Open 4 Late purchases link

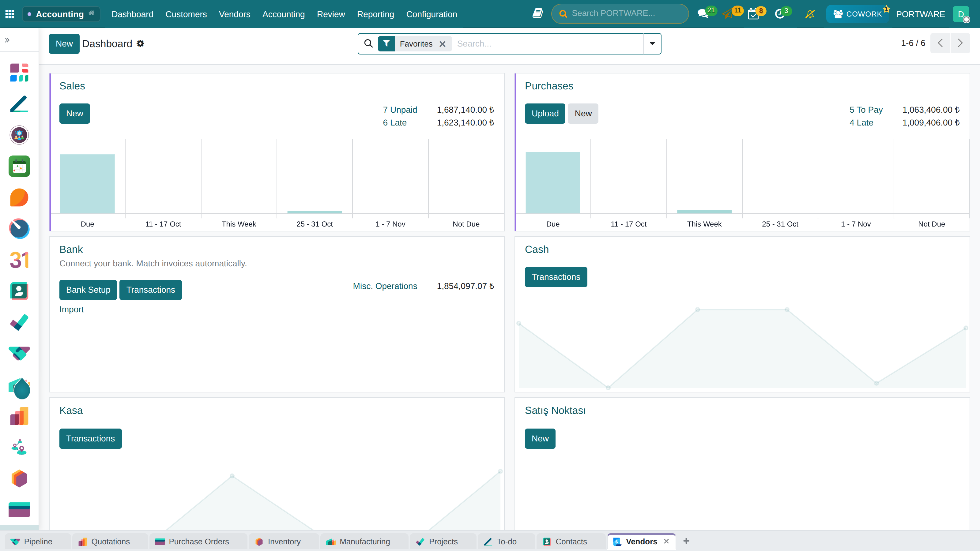click(861, 122)
